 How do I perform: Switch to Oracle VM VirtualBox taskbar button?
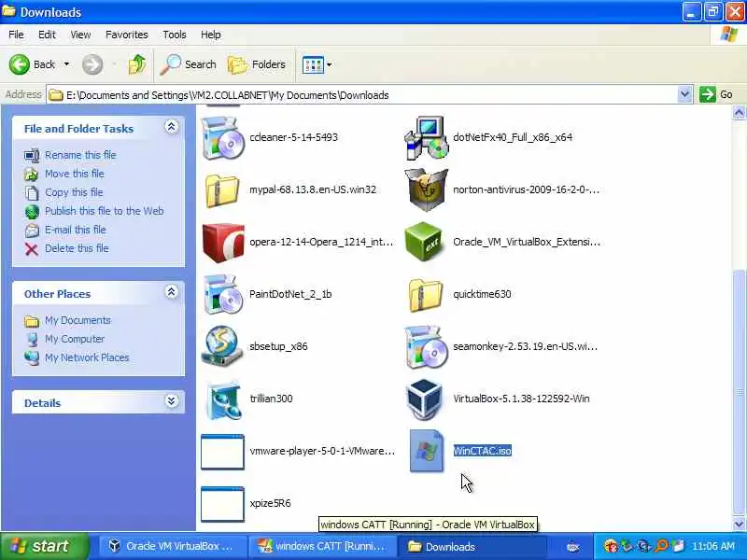[x=173, y=546]
